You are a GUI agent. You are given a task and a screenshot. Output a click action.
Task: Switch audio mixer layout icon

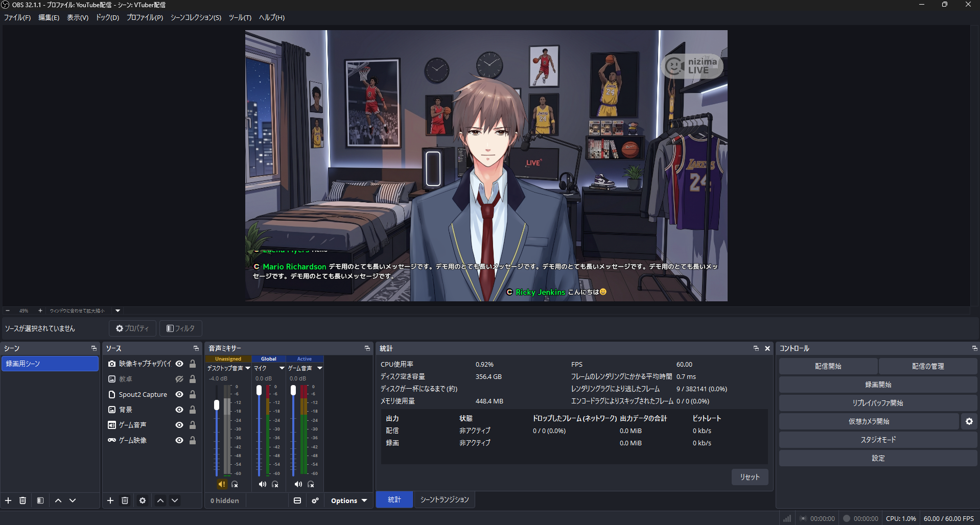pos(297,500)
